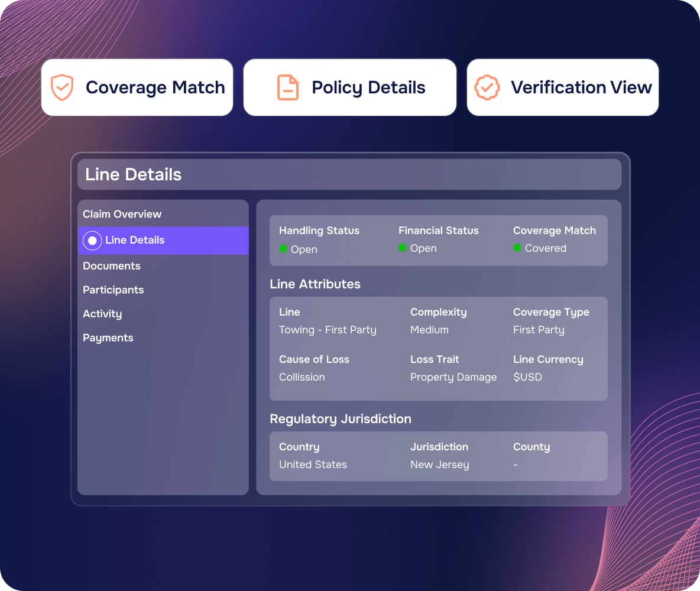Image resolution: width=700 pixels, height=591 pixels.
Task: Open Participants in the sidebar
Action: pyautogui.click(x=114, y=290)
